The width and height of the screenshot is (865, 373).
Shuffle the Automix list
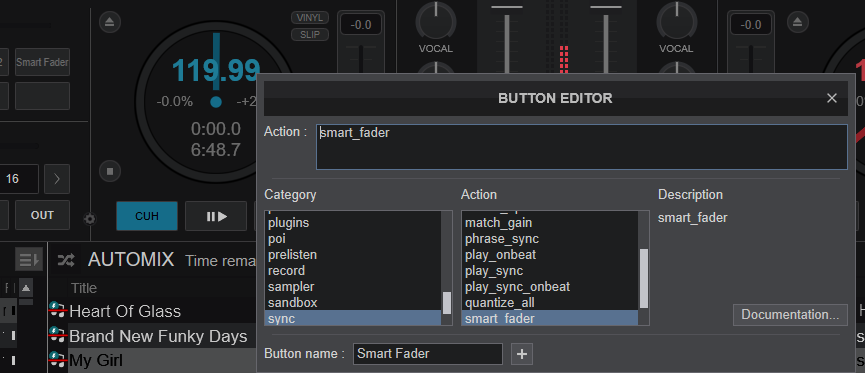(66, 259)
